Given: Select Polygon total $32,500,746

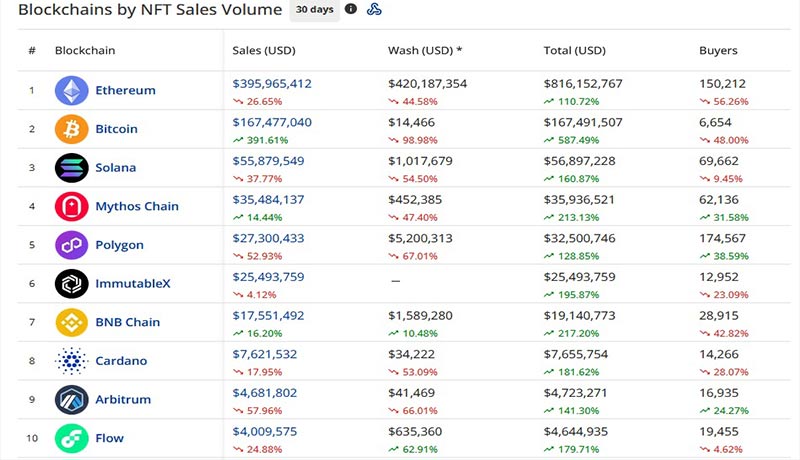Looking at the screenshot, I should (580, 238).
